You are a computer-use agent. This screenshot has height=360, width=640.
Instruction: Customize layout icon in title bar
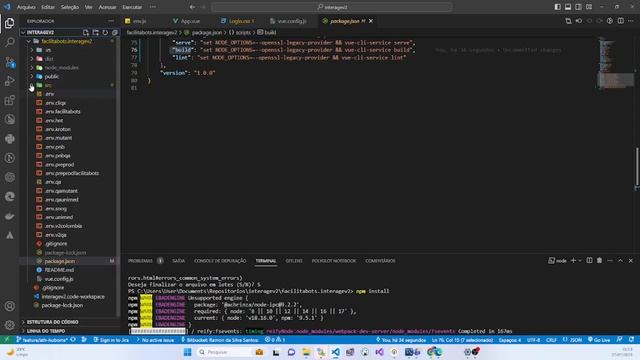pyautogui.click(x=589, y=7)
